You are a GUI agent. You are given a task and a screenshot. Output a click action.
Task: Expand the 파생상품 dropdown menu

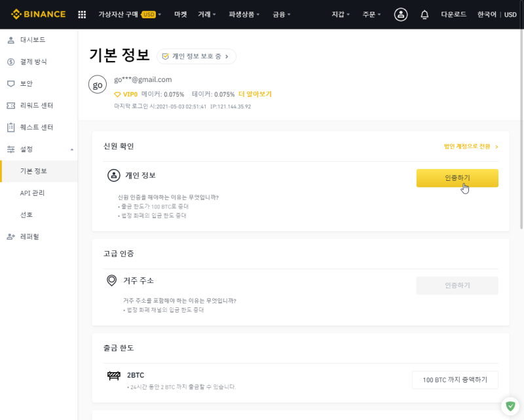pyautogui.click(x=244, y=14)
